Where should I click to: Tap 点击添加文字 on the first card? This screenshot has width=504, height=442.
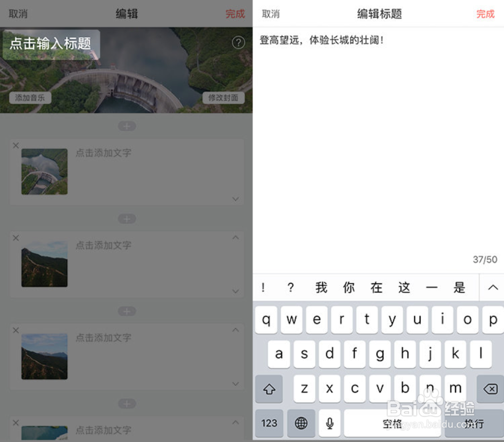tap(103, 153)
